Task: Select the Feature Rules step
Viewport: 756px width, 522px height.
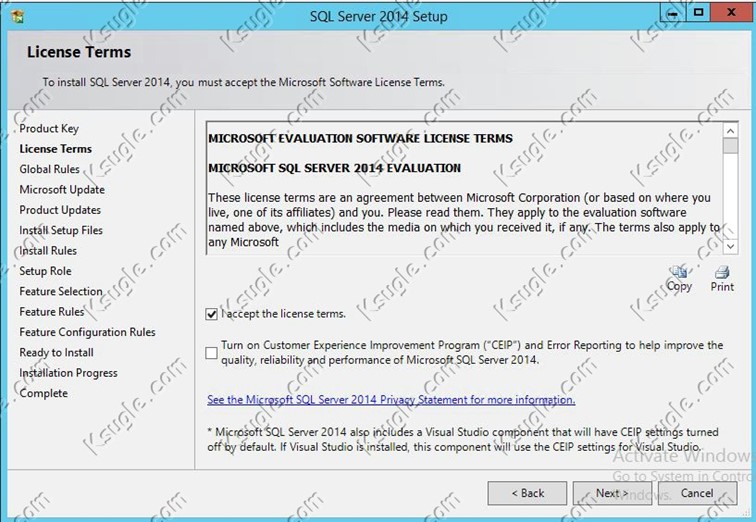Action: (52, 312)
